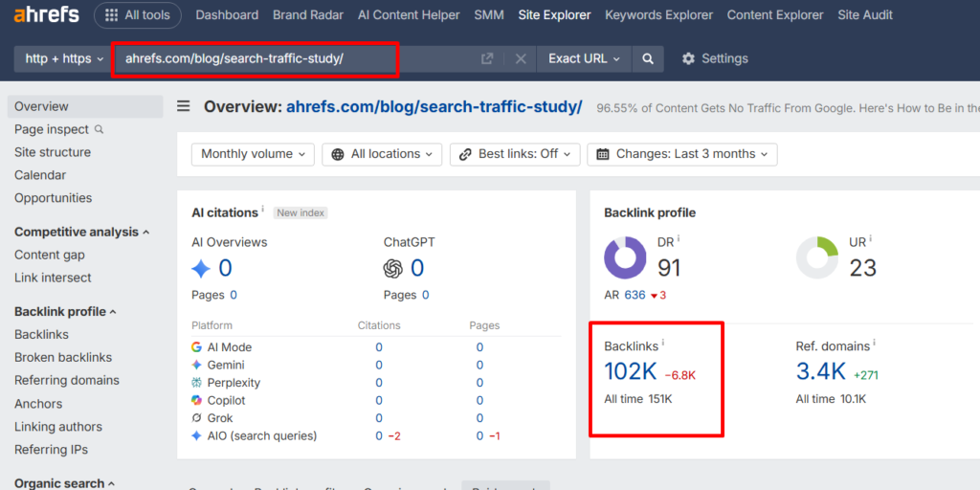This screenshot has height=490, width=980.
Task: Open Anchors report
Action: pos(38,404)
